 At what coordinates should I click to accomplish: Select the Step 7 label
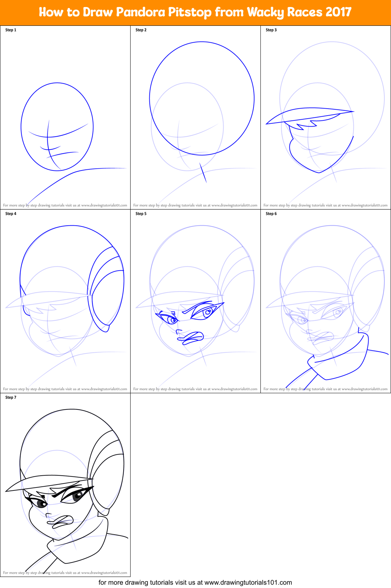[x=11, y=398]
